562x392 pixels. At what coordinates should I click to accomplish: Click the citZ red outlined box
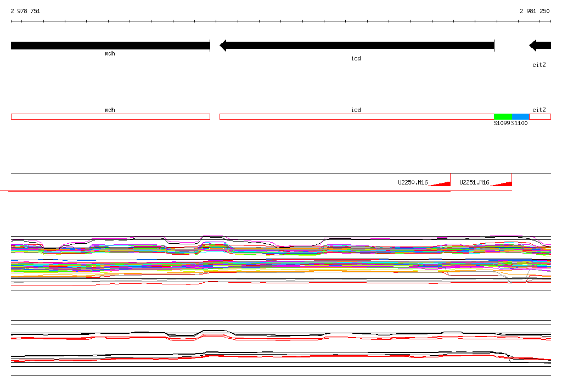[540, 116]
